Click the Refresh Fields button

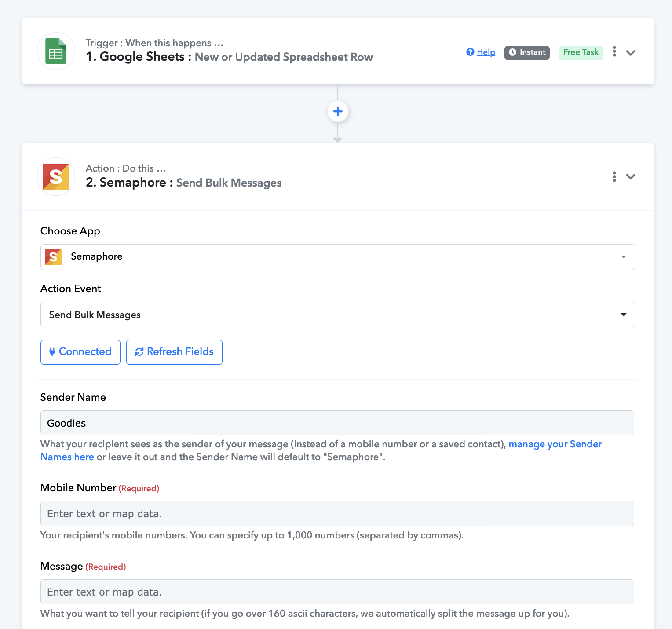click(x=174, y=352)
